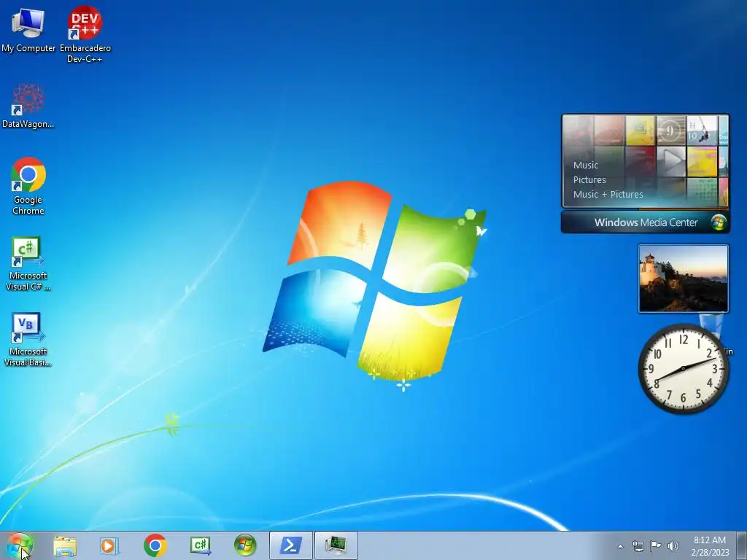The width and height of the screenshot is (747, 560).
Task: Open the volume speaker tray icon
Action: (x=673, y=546)
